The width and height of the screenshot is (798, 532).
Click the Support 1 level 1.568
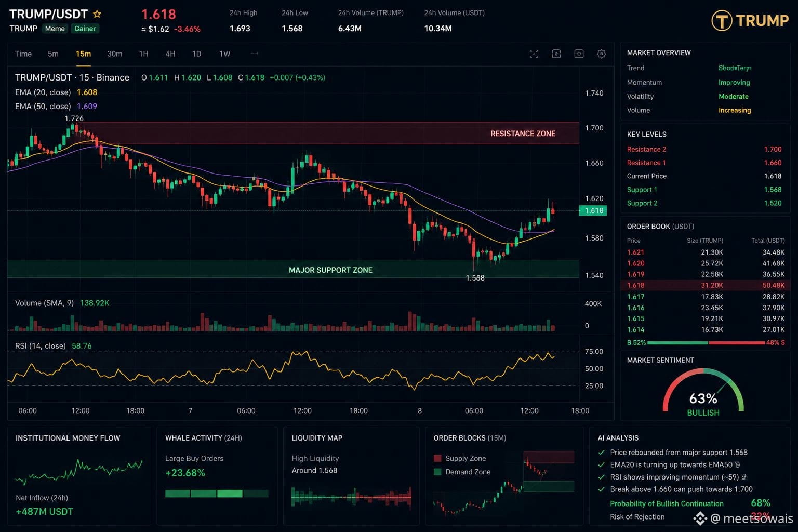coord(773,190)
